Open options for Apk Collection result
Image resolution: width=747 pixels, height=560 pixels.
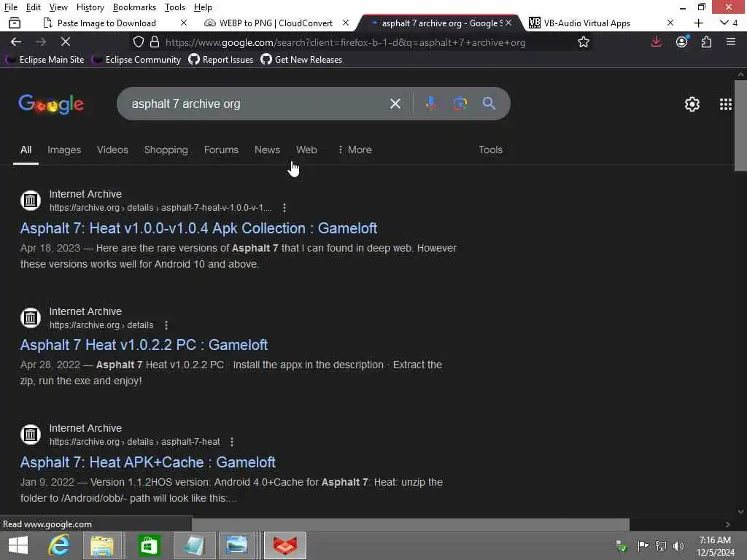coord(285,208)
